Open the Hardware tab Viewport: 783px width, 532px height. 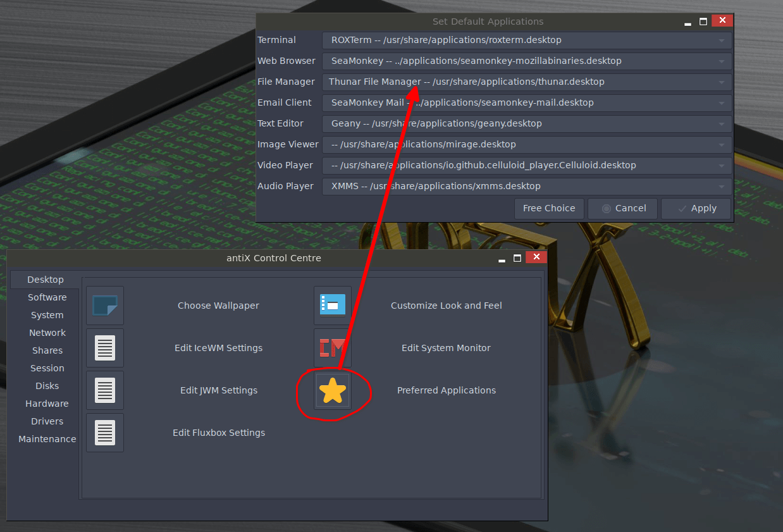pos(47,404)
